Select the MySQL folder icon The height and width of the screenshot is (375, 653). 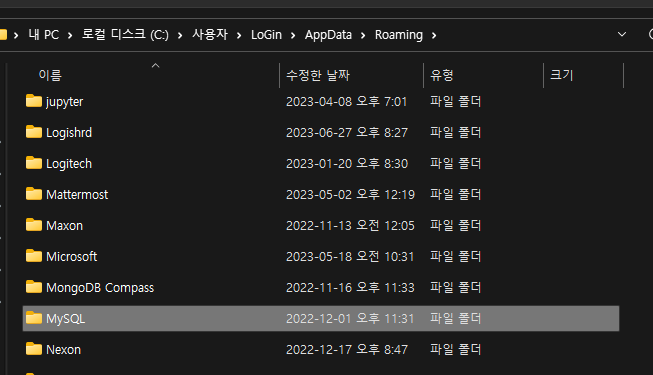[x=34, y=318]
